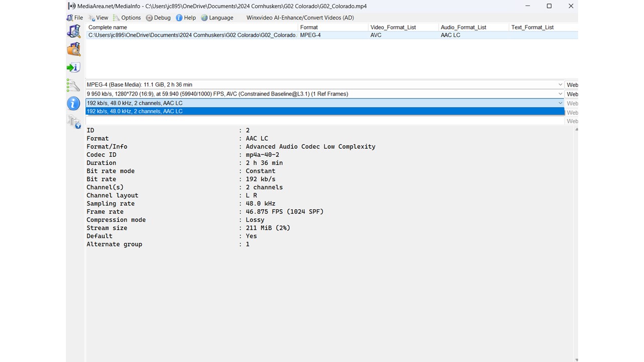Click the 'Yes' value in the Default row
This screenshot has width=644, height=362.
click(251, 236)
